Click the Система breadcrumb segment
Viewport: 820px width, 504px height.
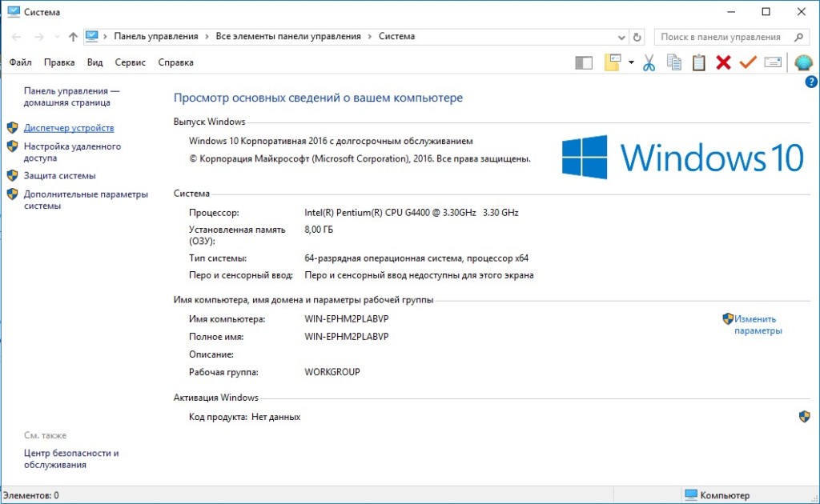pyautogui.click(x=396, y=36)
